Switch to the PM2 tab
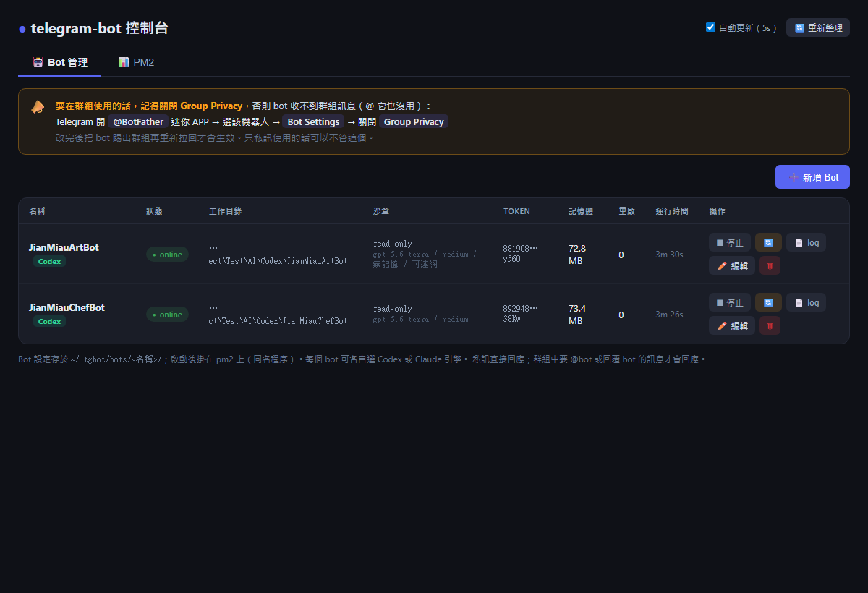The width and height of the screenshot is (868, 593). (x=136, y=62)
